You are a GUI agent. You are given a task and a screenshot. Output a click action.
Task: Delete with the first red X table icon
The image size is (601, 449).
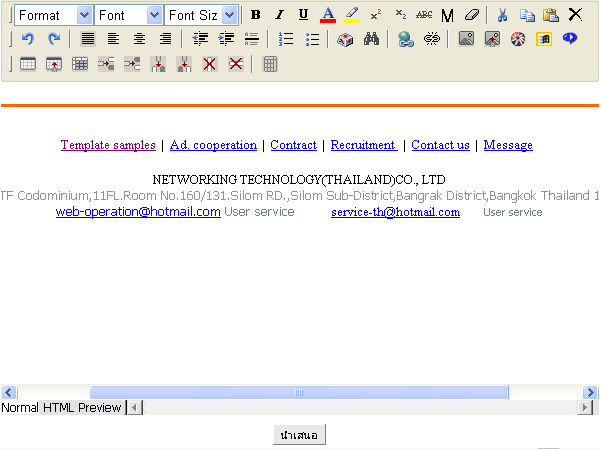[210, 64]
